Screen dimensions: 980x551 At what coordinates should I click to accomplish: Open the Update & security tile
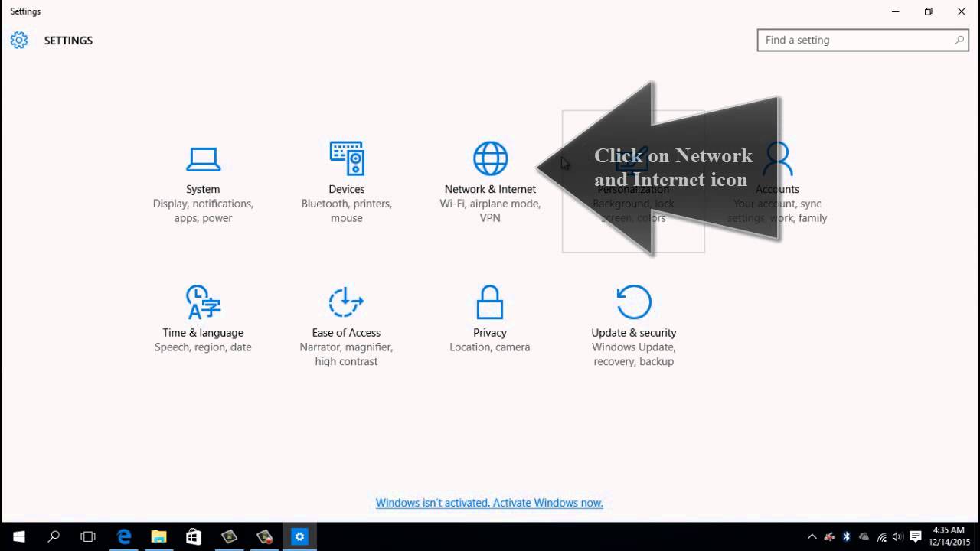coord(633,326)
